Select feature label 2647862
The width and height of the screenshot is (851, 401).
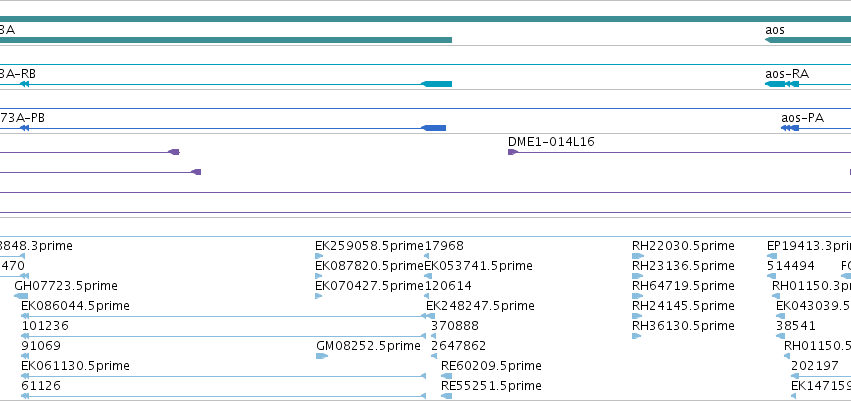(459, 346)
